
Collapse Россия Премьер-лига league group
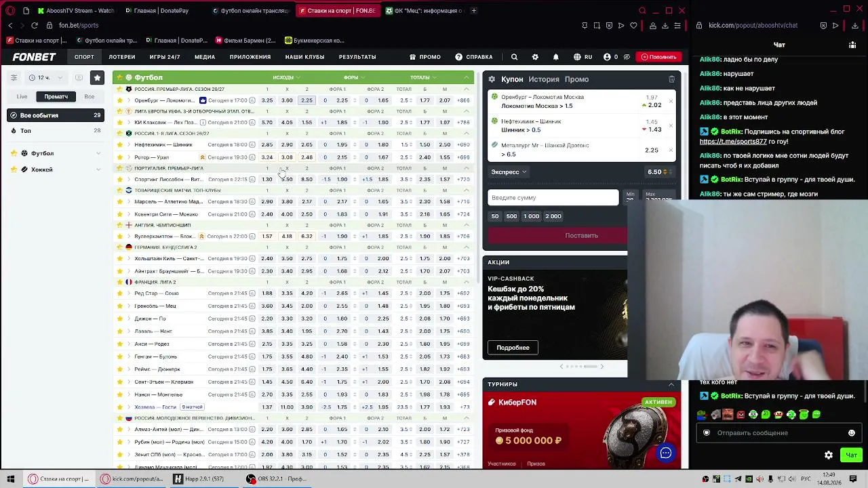467,89
